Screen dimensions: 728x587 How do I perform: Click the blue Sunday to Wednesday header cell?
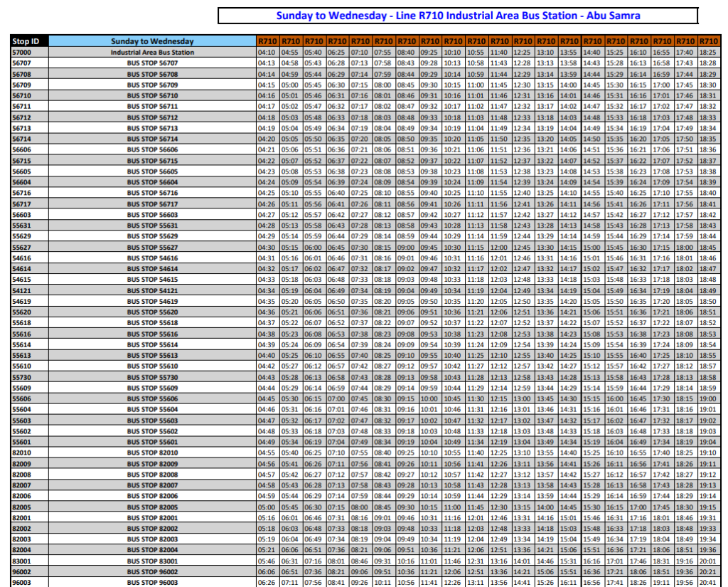coord(152,41)
